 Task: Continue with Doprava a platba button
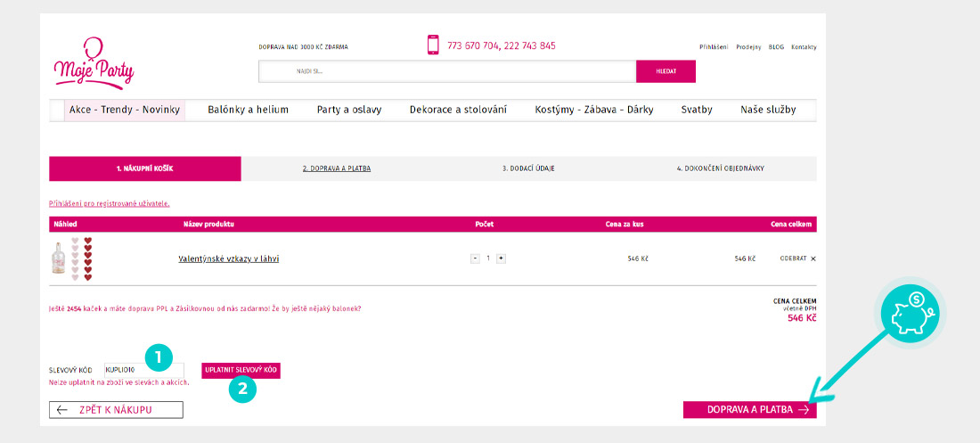coord(749,410)
